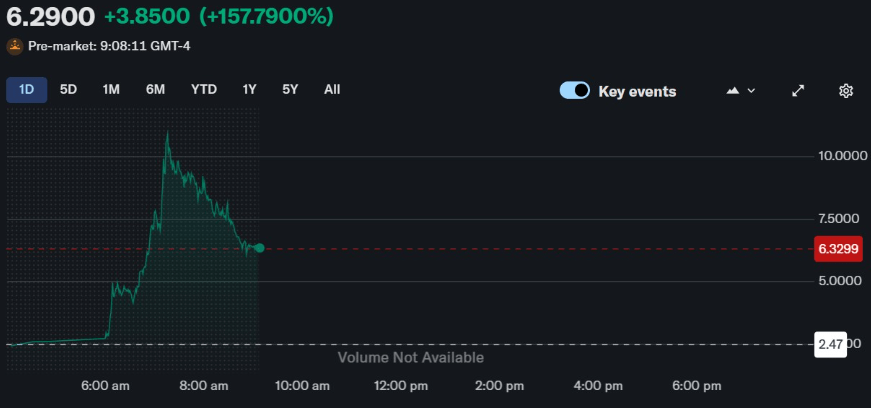Toggle the Key events switch
This screenshot has width=871, height=408.
click(575, 91)
